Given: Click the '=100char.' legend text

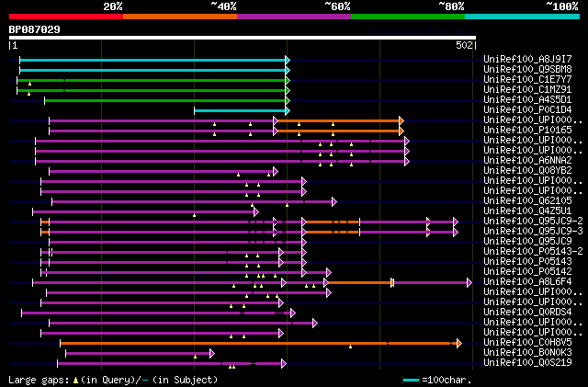Looking at the screenshot, I should [x=447, y=380].
